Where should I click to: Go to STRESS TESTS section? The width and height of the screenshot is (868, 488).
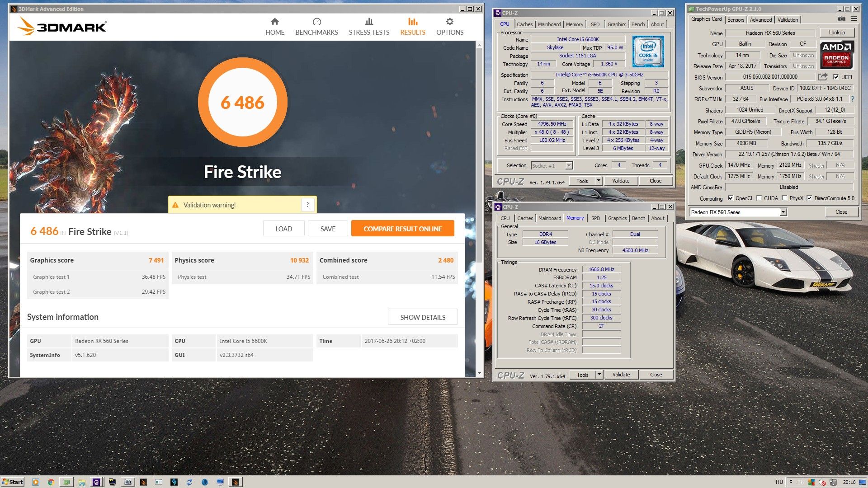pos(369,27)
